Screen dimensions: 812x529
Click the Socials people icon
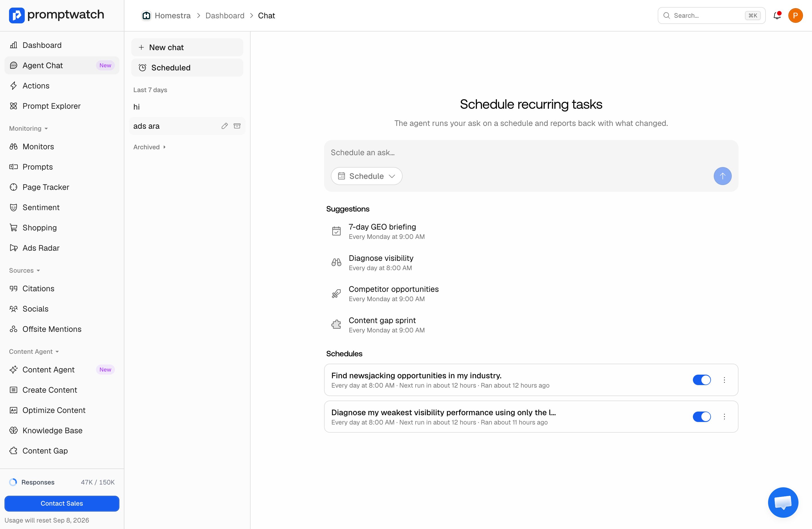(14, 308)
